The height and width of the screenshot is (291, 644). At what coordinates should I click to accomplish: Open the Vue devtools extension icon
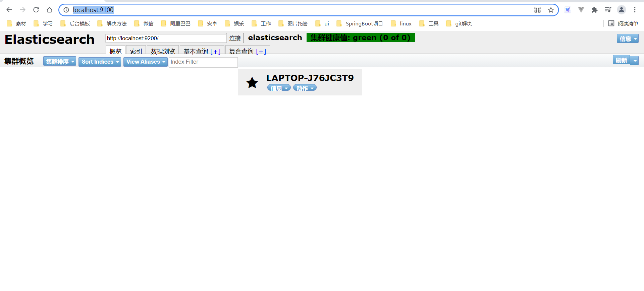point(581,10)
